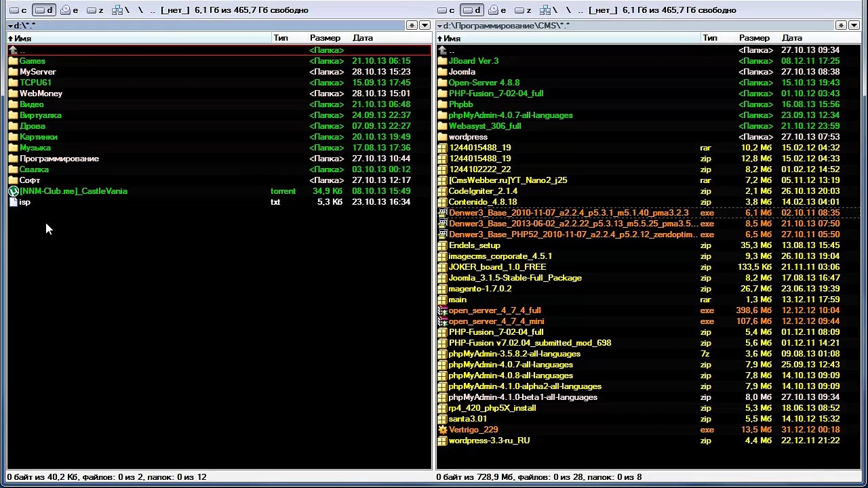
Task: Expand the left path d:\*.* dropdown arrow
Action: (10, 26)
